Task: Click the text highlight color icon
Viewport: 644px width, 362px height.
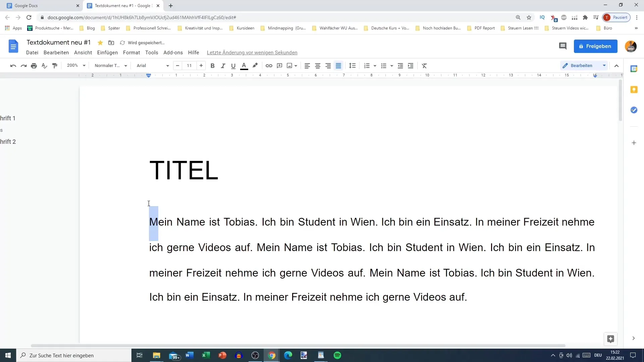Action: (x=255, y=65)
